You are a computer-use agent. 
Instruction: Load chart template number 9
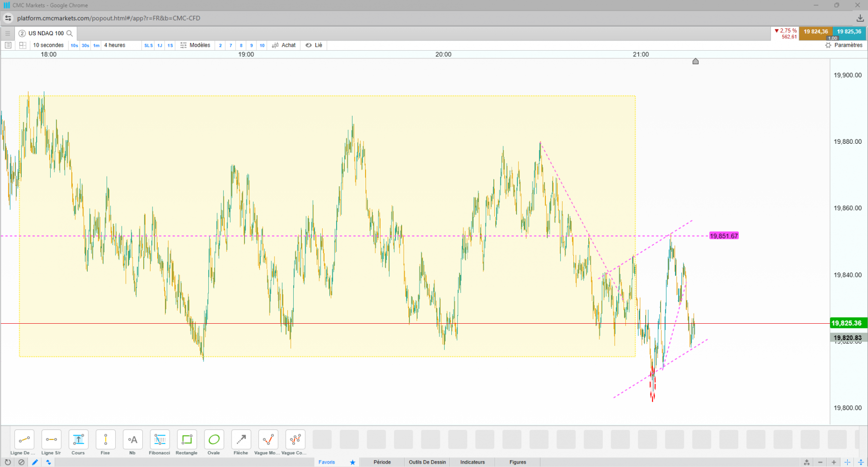click(x=251, y=45)
